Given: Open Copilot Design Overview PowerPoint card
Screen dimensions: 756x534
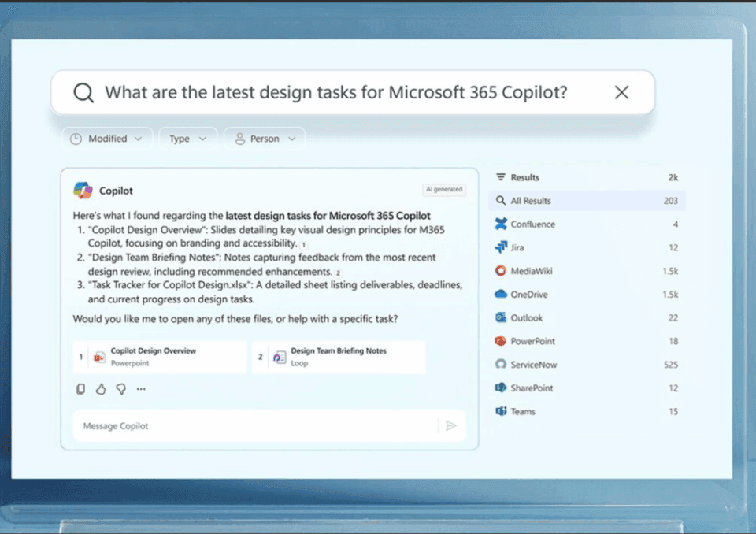Looking at the screenshot, I should 160,357.
